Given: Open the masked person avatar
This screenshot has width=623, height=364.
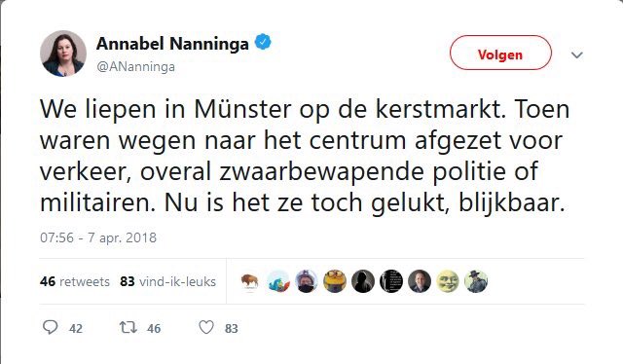Looking at the screenshot, I should (x=307, y=281).
